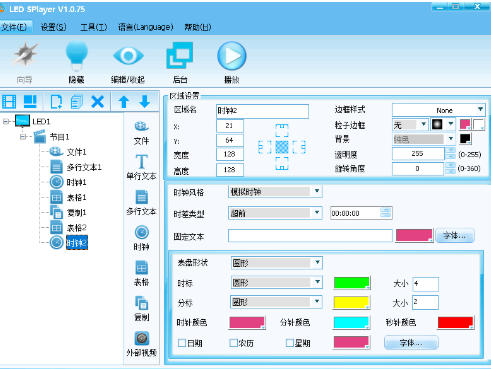Collapse the 节目1 tree node

(23, 137)
